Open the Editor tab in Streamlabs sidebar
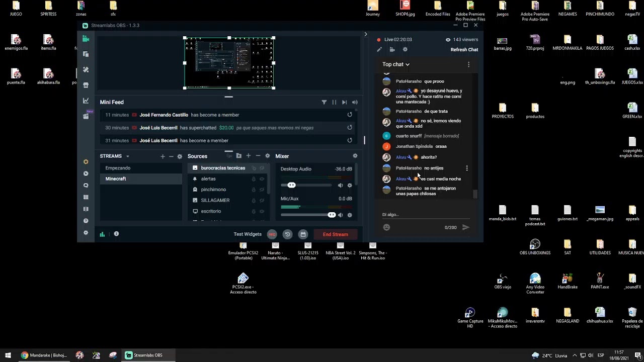Viewport: 644px width, 362px height. tap(86, 39)
